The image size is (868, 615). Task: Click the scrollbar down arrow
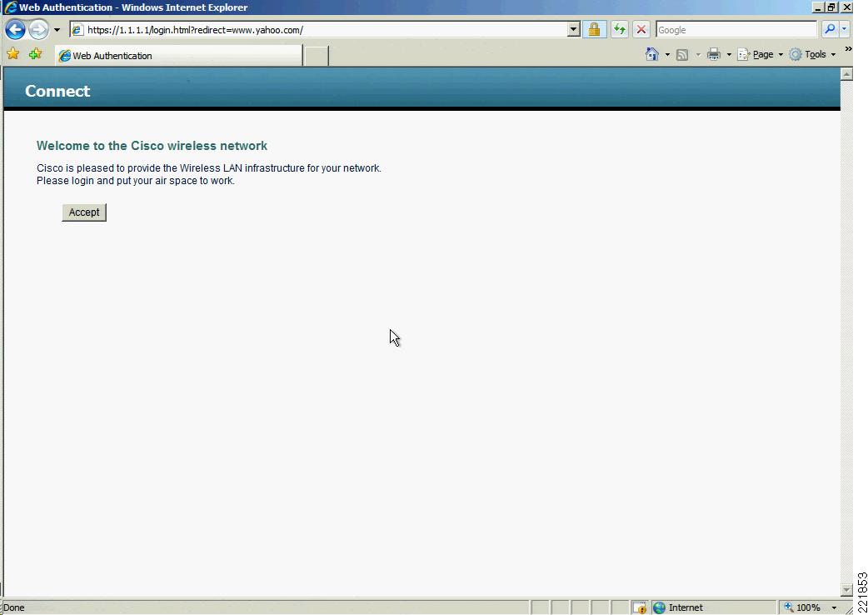point(846,590)
